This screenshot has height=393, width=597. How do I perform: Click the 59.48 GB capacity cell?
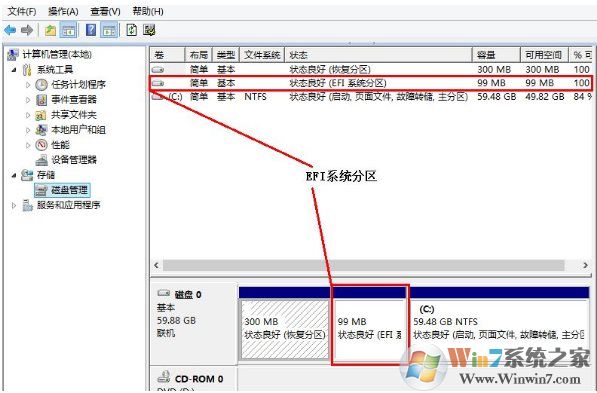tap(496, 97)
